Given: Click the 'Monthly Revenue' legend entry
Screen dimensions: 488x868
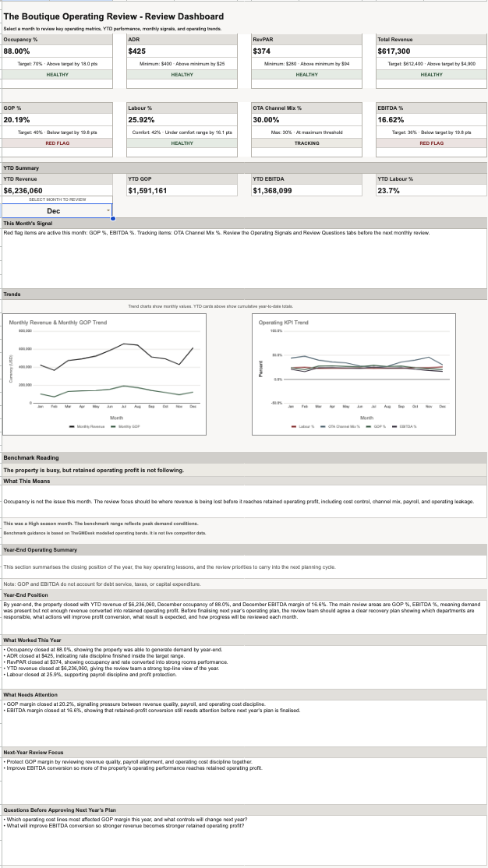Looking at the screenshot, I should [87, 425].
